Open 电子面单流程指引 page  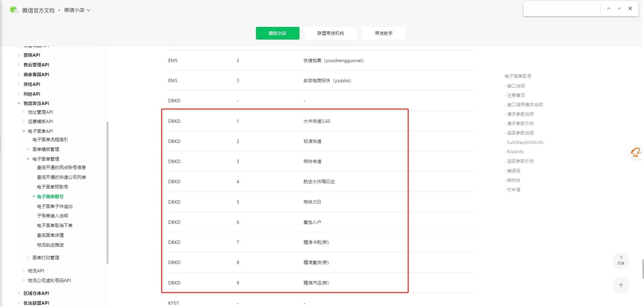[x=50, y=140]
